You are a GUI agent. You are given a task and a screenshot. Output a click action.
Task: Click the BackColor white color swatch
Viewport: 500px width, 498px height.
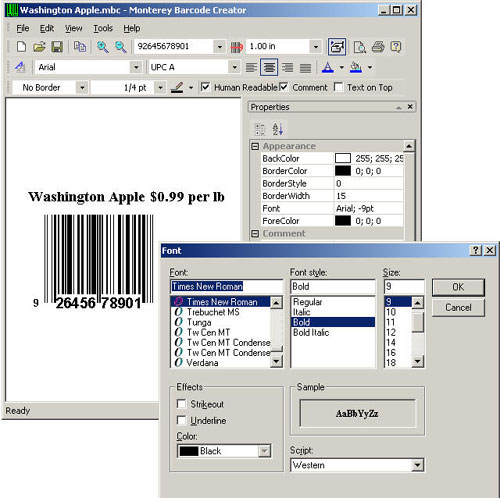click(x=343, y=158)
